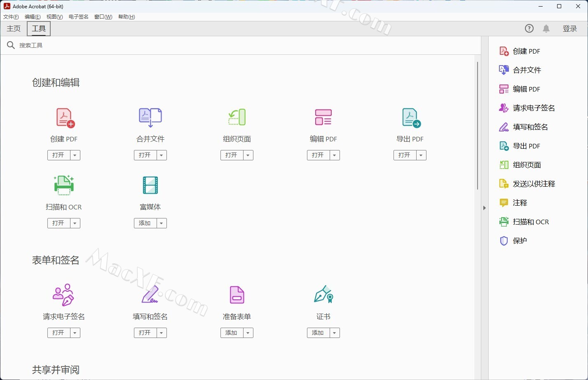Click the 打开 button under 请求电子签名
The height and width of the screenshot is (380, 588).
(59, 333)
